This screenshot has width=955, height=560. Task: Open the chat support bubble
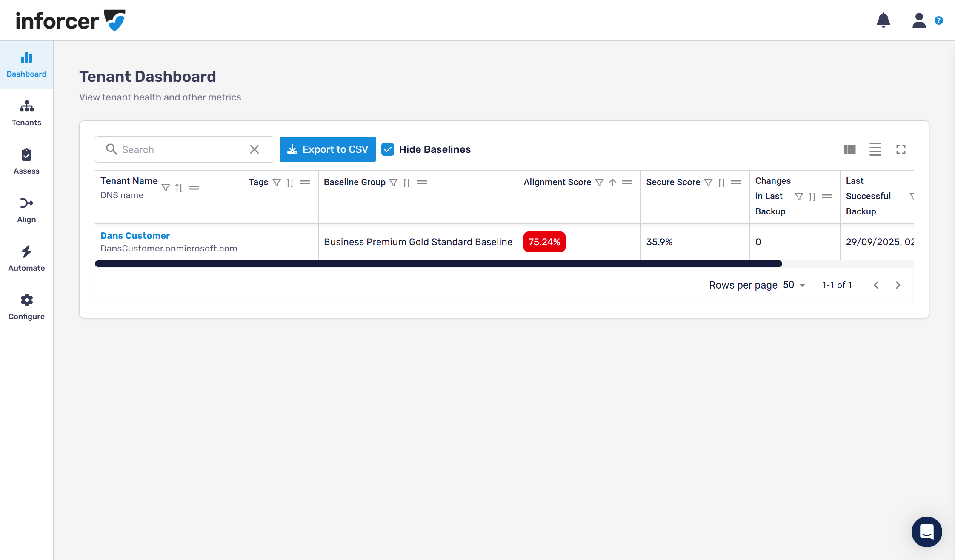926,531
